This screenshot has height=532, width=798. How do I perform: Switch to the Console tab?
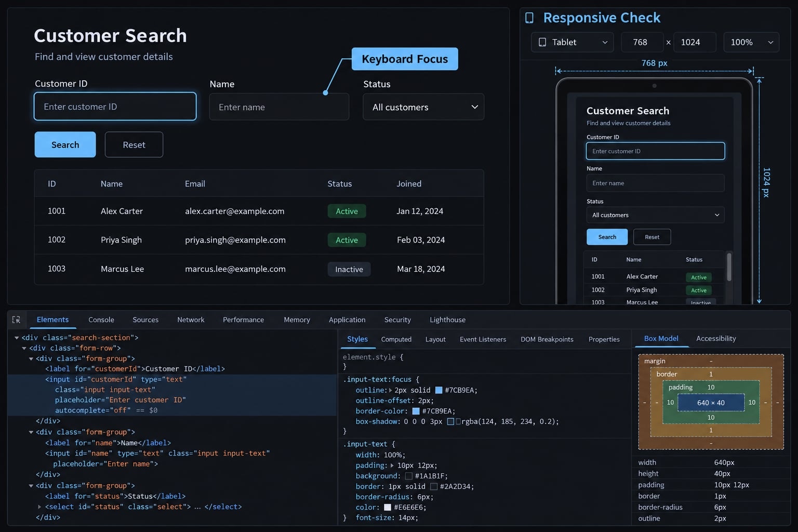[x=101, y=320]
